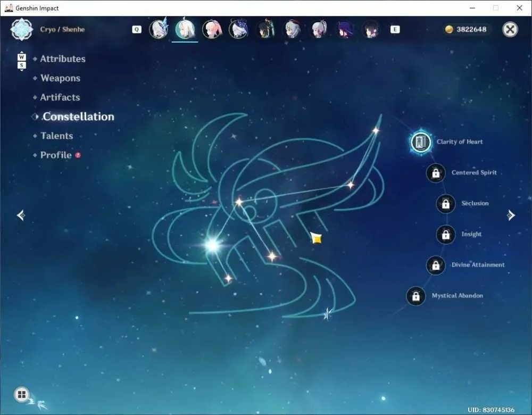This screenshot has height=415, width=532.
Task: Click the Mora coin icon
Action: [449, 29]
